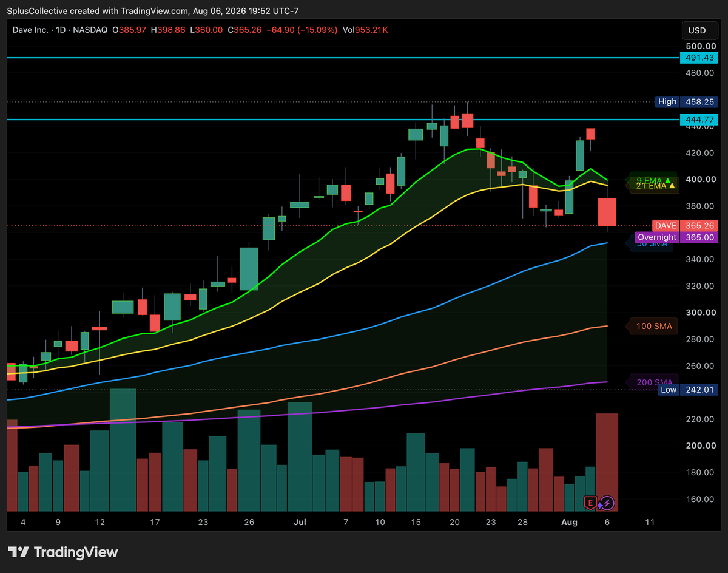Click the green 9 EMA up-arrow indicator

click(x=668, y=181)
